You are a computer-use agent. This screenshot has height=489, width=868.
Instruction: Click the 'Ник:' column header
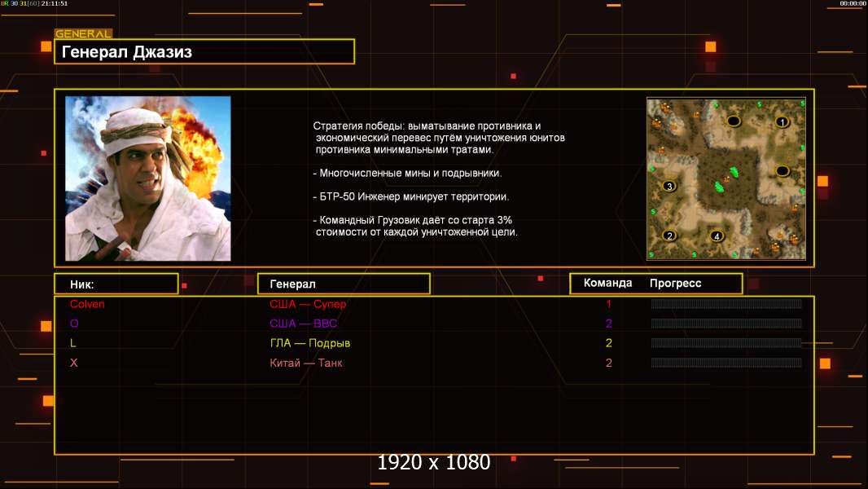[116, 284]
